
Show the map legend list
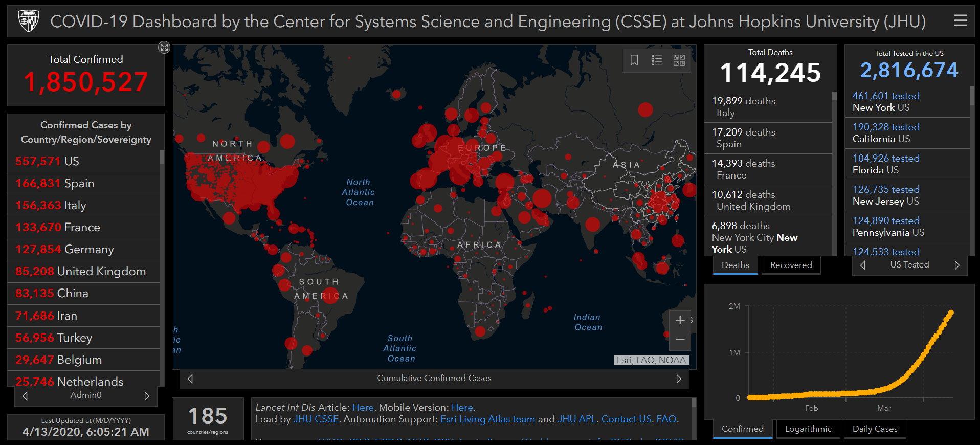657,60
